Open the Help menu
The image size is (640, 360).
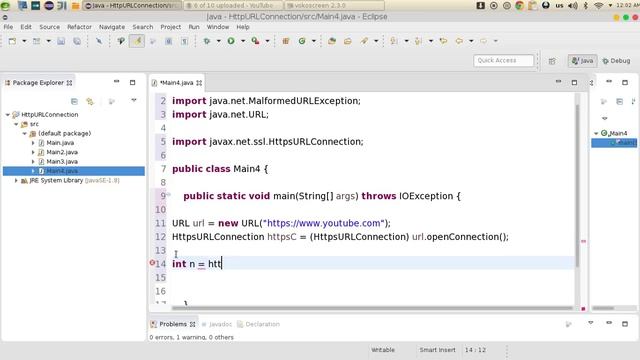pyautogui.click(x=242, y=27)
